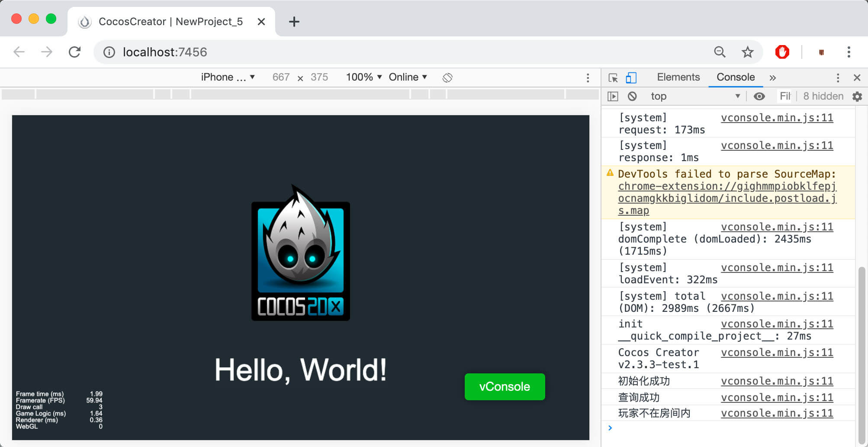This screenshot has width=868, height=447.
Task: Click the Frame time (ms) stat
Action: (59, 394)
